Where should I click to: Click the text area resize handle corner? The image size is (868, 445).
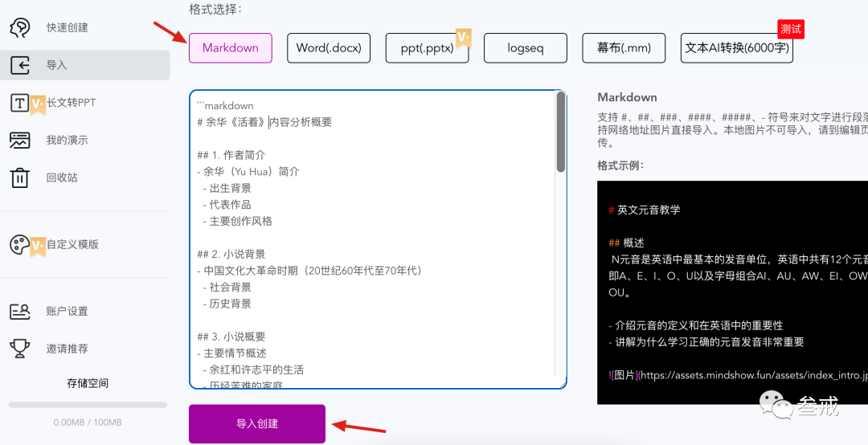(x=562, y=384)
